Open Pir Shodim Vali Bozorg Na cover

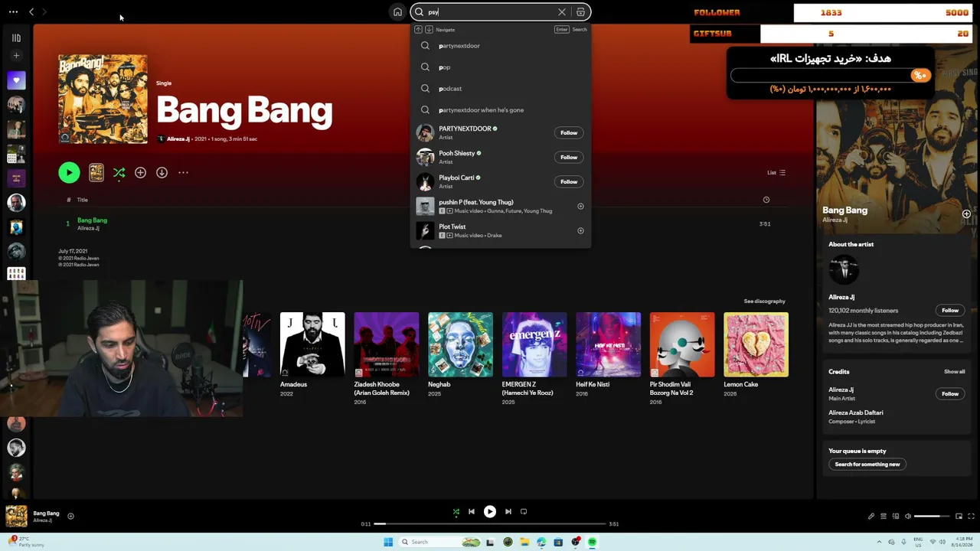(682, 344)
